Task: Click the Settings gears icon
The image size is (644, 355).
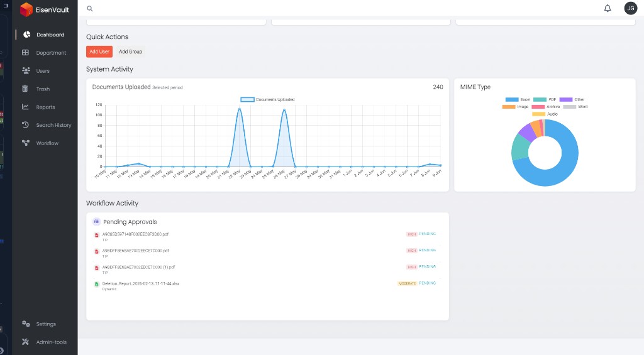Action: tap(26, 324)
